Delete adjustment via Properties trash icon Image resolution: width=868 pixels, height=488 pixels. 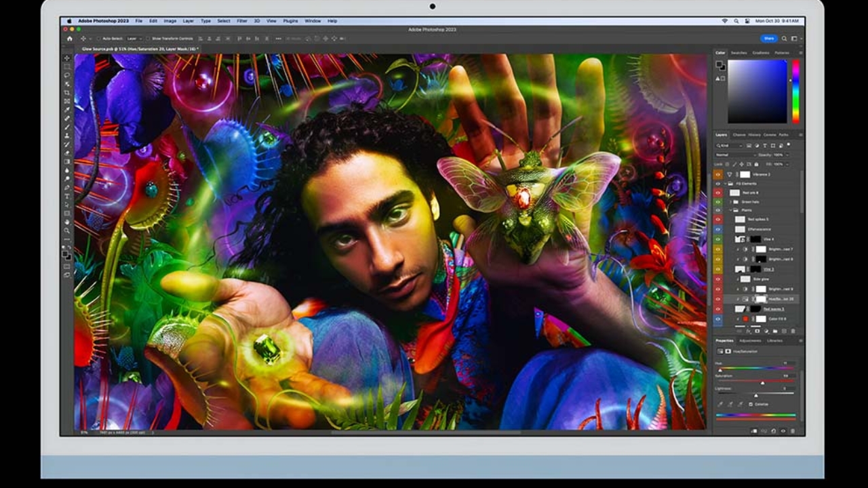pyautogui.click(x=793, y=430)
